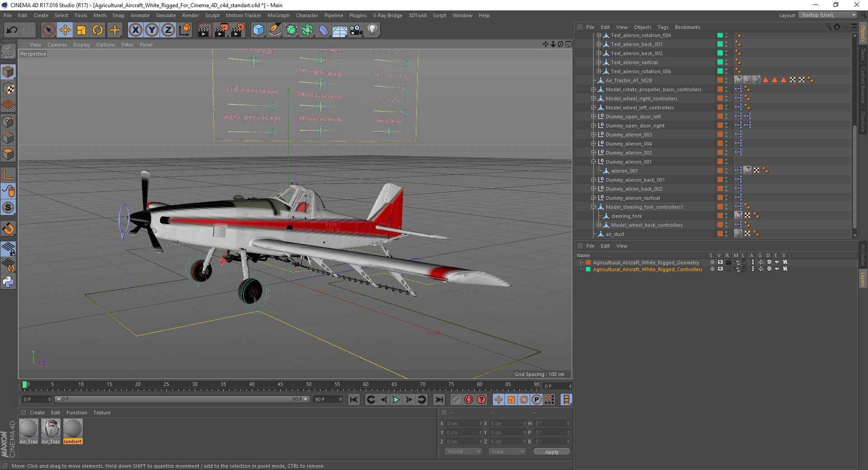Open the World coordinate dropdown
Viewport: 868px width, 470px height.
tap(463, 451)
